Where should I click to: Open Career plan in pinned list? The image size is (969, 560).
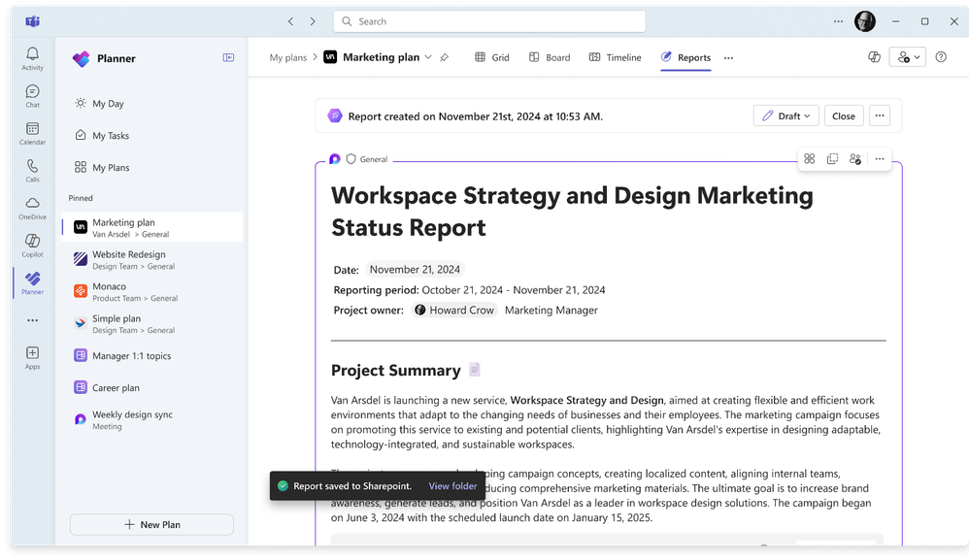tap(152, 388)
